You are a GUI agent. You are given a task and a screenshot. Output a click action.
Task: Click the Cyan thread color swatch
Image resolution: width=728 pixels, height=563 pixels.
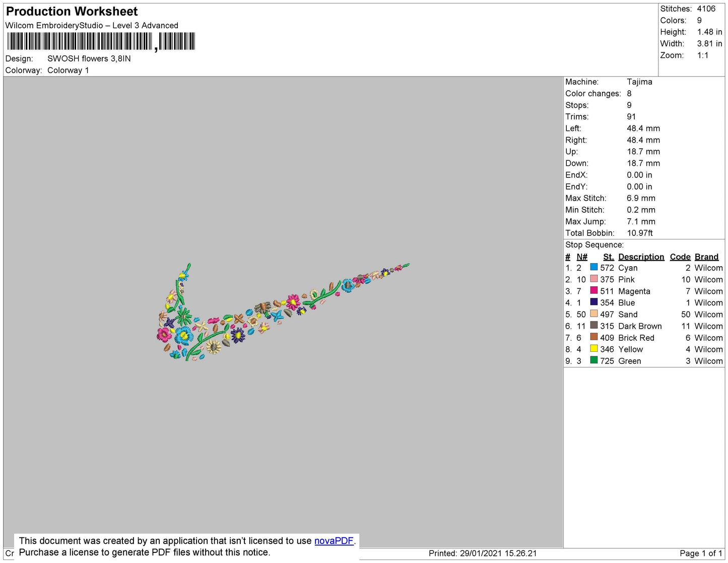pyautogui.click(x=594, y=267)
